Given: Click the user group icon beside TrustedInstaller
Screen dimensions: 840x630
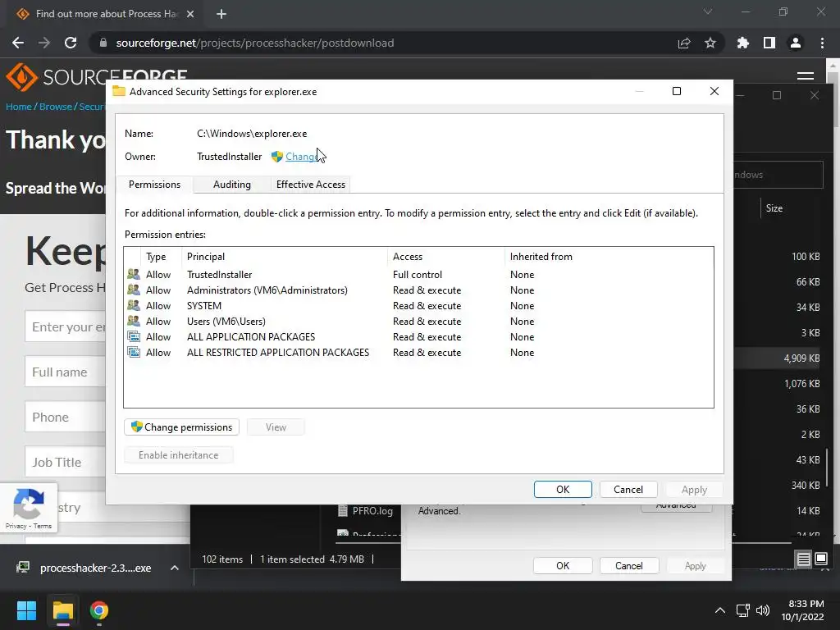Looking at the screenshot, I should coord(134,274).
